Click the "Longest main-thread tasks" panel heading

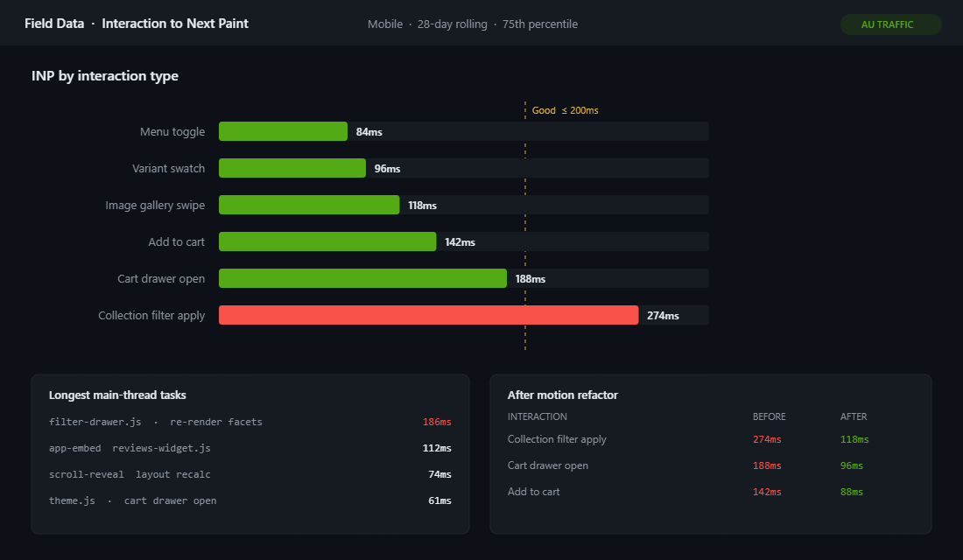pyautogui.click(x=117, y=395)
